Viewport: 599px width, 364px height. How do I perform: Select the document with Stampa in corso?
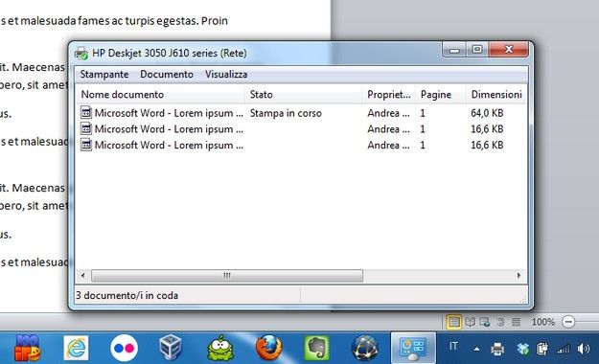pos(301,113)
